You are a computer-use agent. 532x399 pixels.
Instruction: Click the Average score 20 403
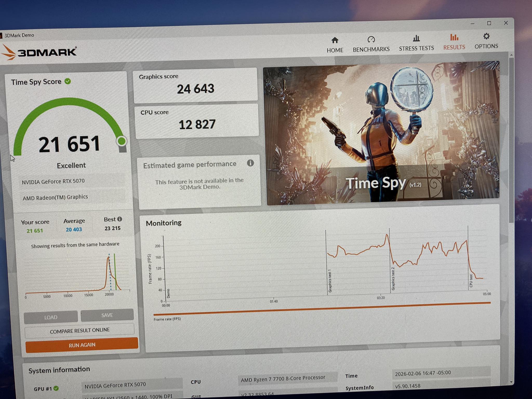(74, 230)
